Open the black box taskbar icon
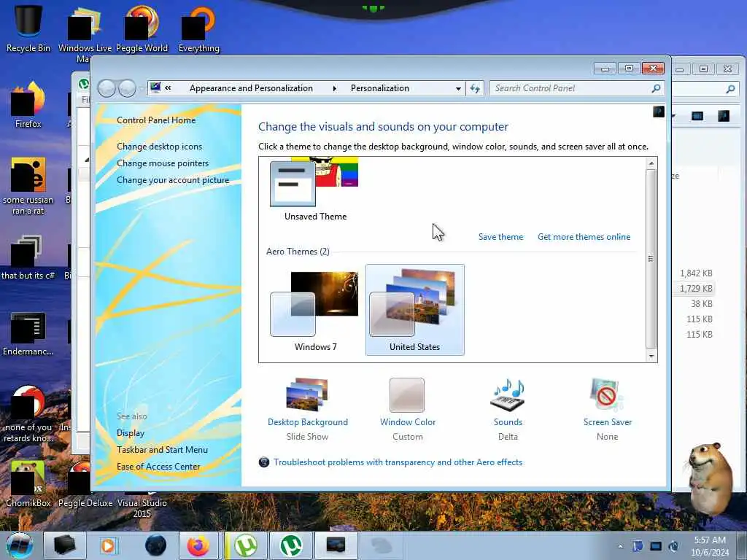 [x=65, y=545]
